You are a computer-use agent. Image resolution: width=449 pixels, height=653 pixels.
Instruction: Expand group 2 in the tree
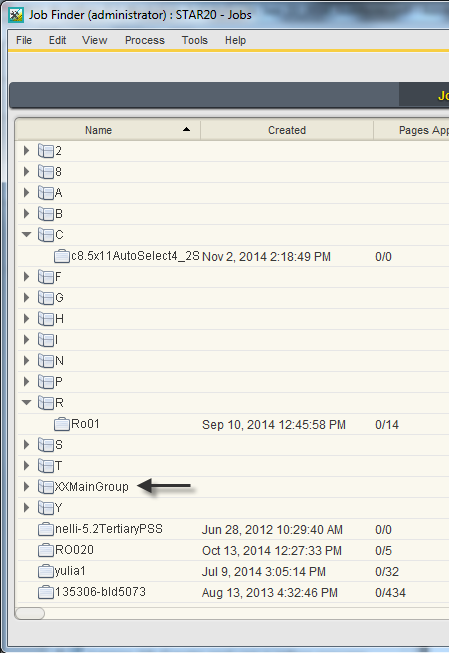click(x=26, y=150)
